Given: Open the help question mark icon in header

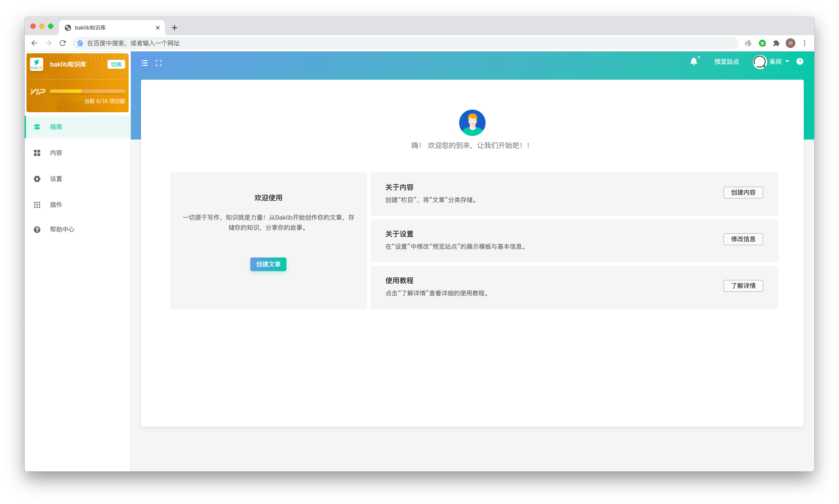Looking at the screenshot, I should [800, 61].
